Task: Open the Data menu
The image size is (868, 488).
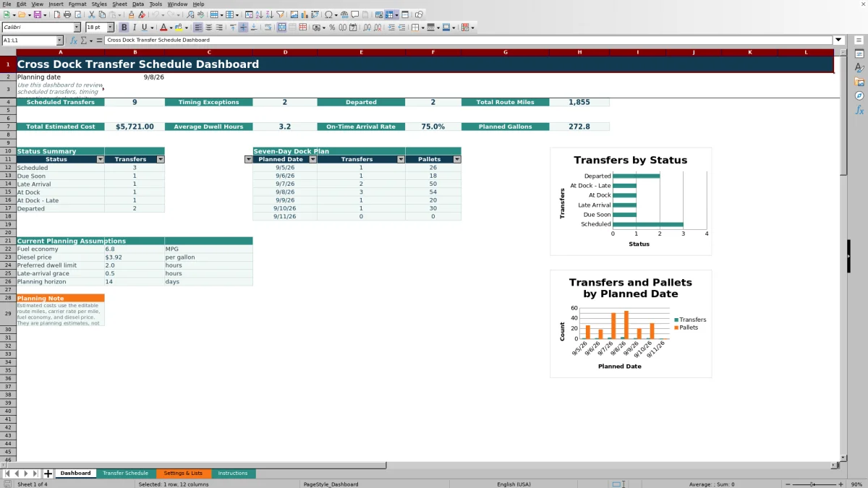Action: [x=137, y=4]
